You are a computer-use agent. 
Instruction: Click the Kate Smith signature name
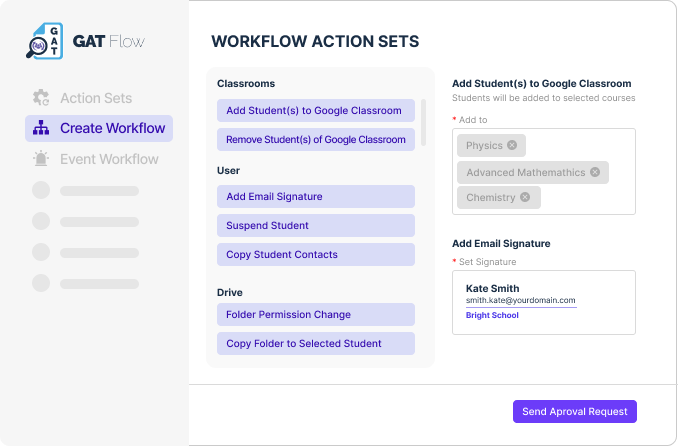point(493,289)
